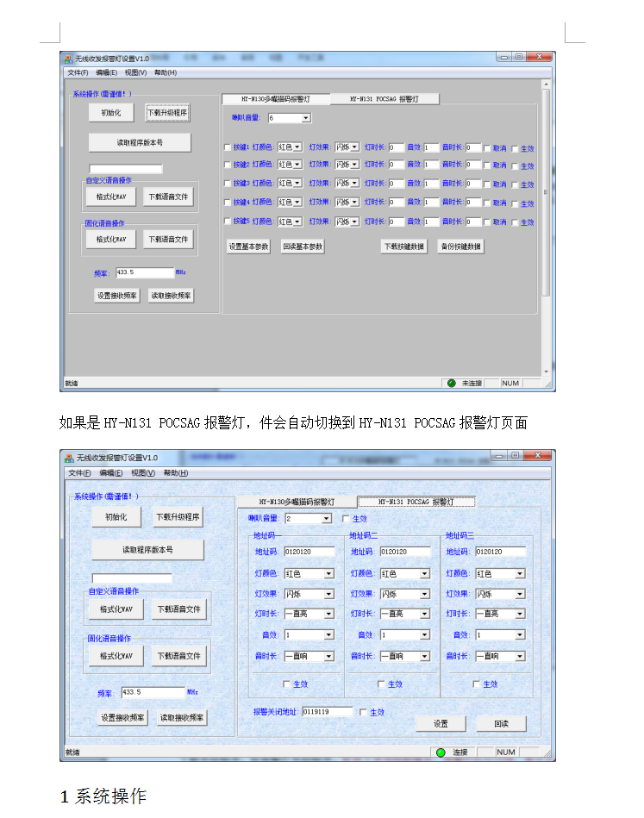This screenshot has height=818, width=644.
Task: Click the app icon in the lower window's title bar
Action: [x=67, y=458]
